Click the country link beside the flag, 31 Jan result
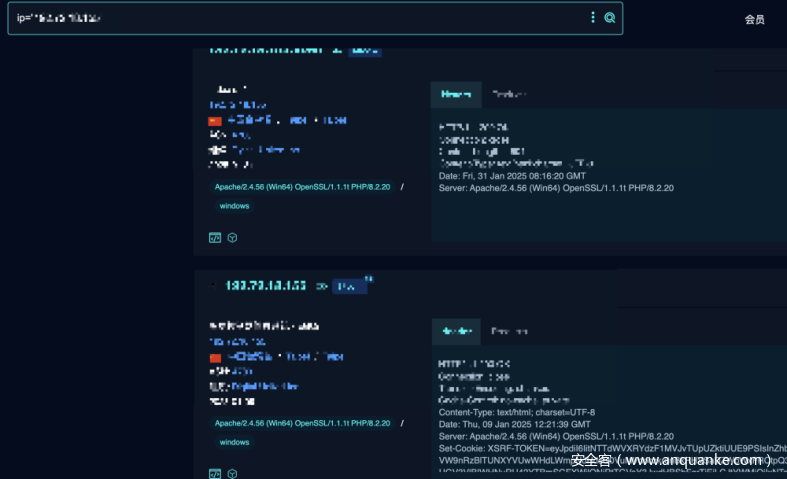Image resolution: width=787 pixels, height=479 pixels. pyautogui.click(x=249, y=120)
